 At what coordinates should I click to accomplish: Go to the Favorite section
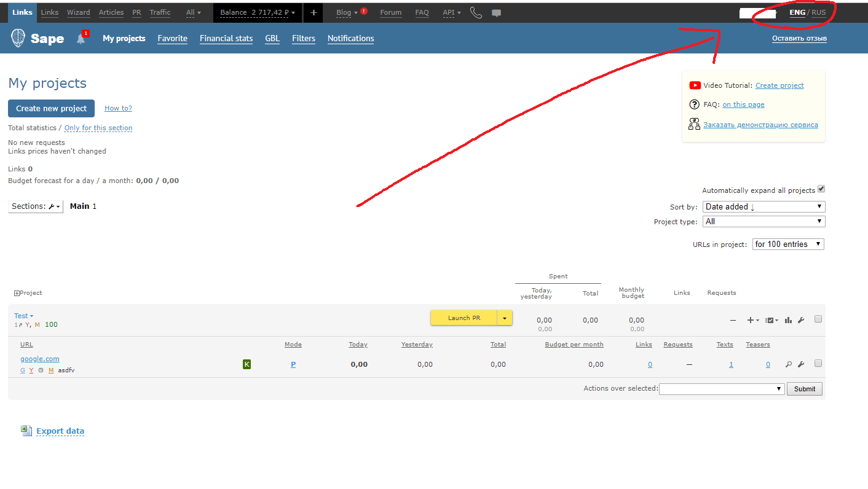tap(172, 38)
